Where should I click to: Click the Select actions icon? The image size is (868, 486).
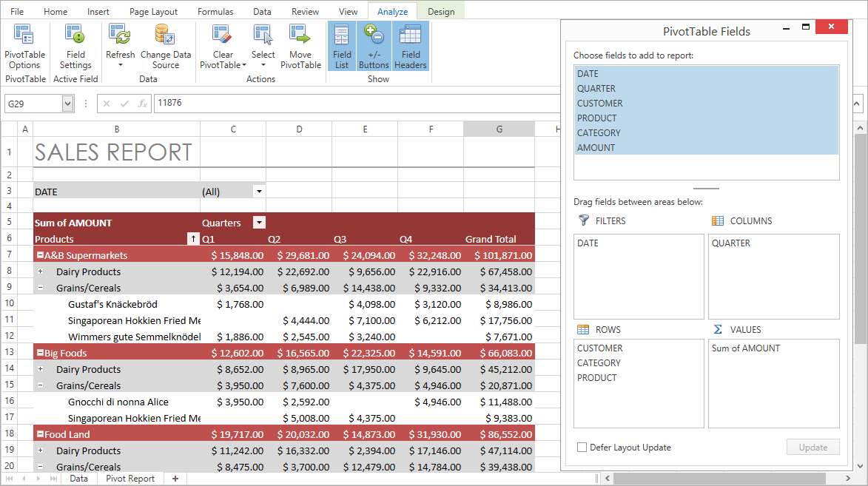click(263, 35)
